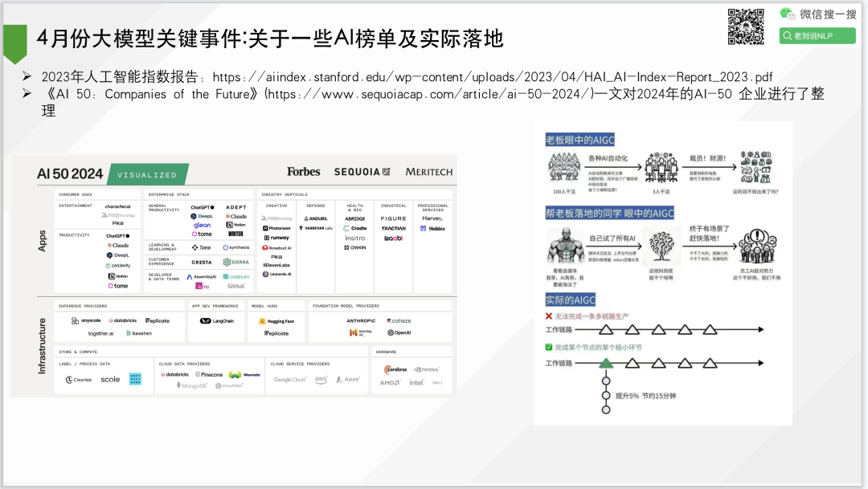Click the SEQUOIA logo

click(x=362, y=172)
